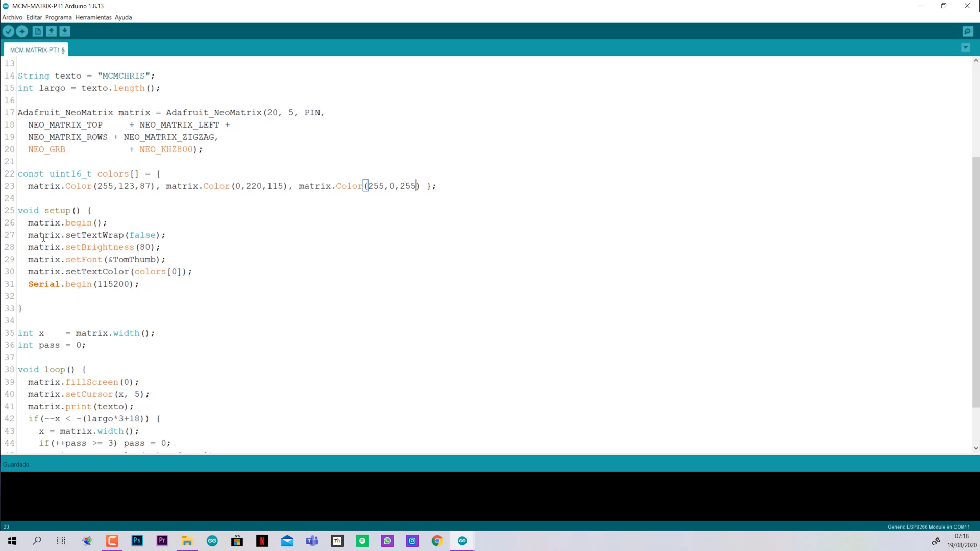Click Serial.begin(115200) on line 31
Image resolution: width=980 pixels, height=551 pixels.
tap(81, 284)
